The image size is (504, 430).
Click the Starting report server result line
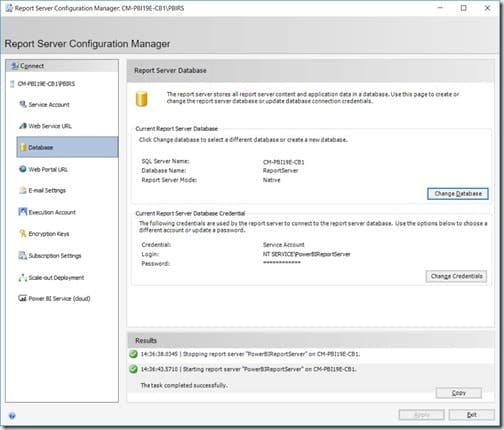click(248, 369)
